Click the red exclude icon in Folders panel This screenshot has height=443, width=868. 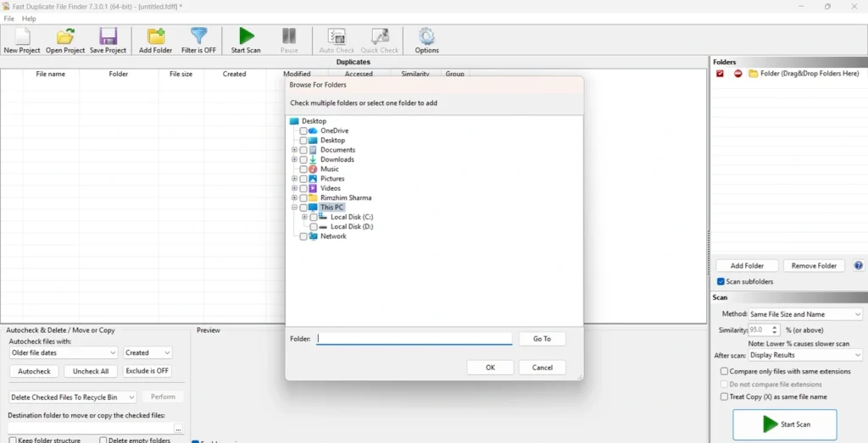[737, 74]
